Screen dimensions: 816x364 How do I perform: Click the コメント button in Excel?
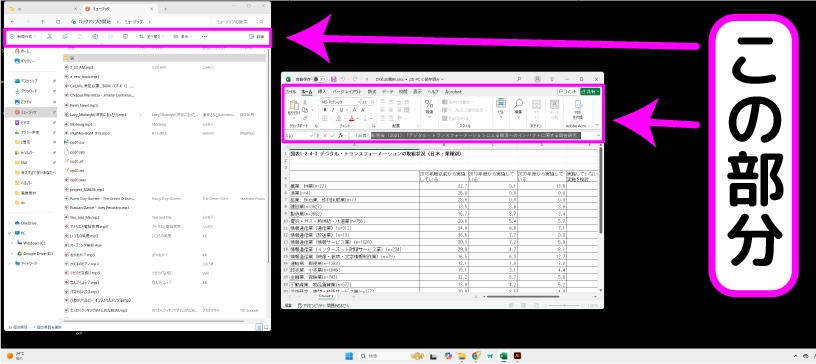tap(567, 91)
